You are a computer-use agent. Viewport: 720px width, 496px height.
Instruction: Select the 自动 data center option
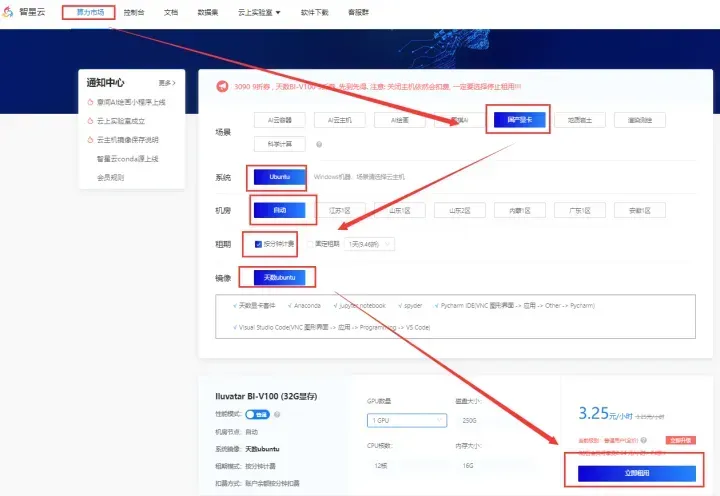click(280, 210)
